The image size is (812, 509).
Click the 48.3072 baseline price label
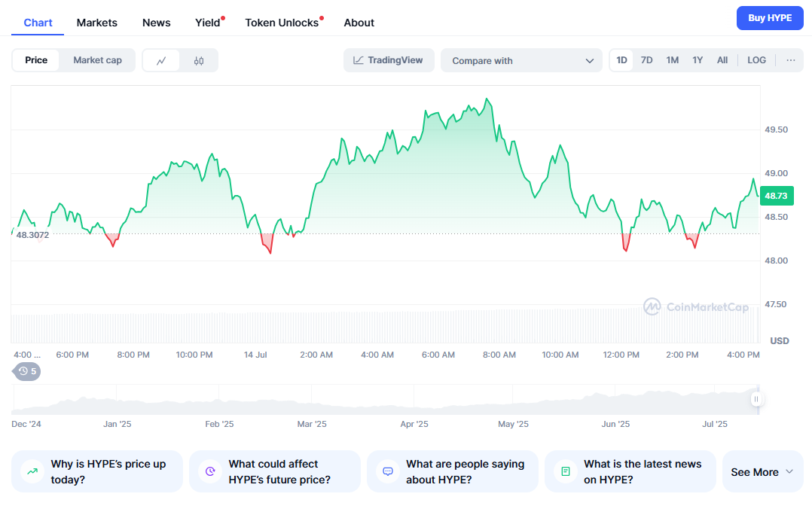tap(32, 235)
